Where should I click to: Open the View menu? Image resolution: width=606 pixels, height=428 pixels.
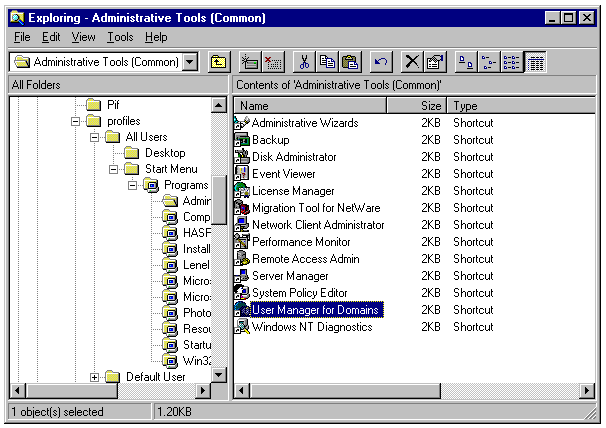(x=84, y=37)
